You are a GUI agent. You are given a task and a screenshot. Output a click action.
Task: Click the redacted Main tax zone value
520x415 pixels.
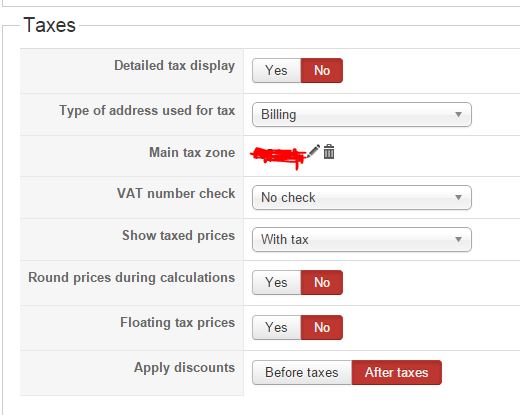click(278, 157)
